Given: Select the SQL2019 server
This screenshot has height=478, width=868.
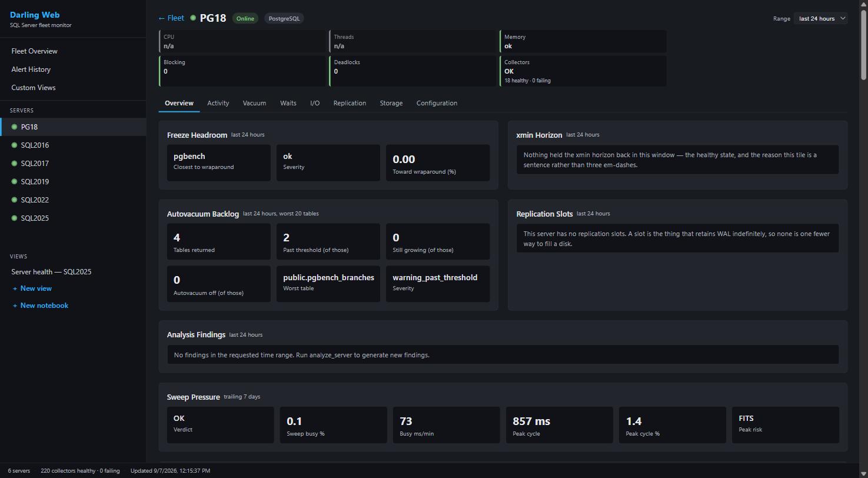Looking at the screenshot, I should [x=73, y=182].
